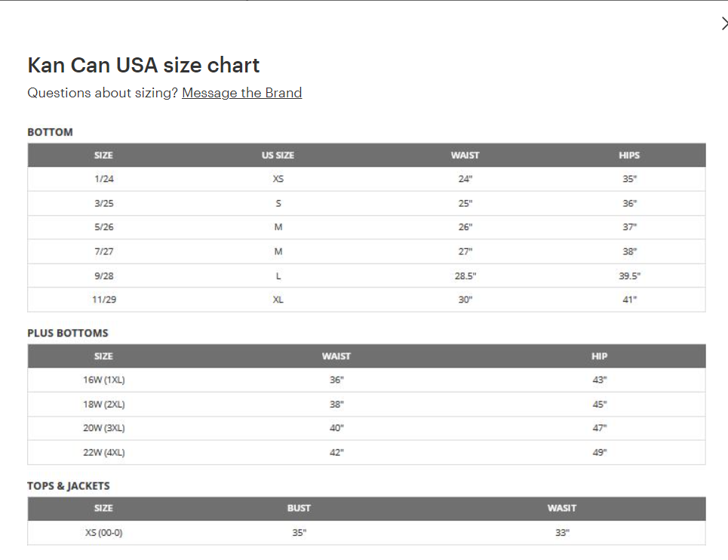Select the XS (00-0) tops size cell
Screen dimensions: 728x560
coord(103,532)
